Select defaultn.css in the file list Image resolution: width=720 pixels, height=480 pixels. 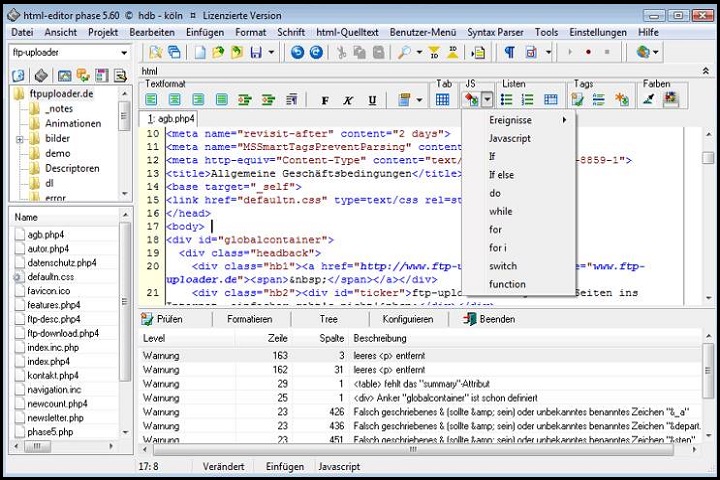click(51, 276)
